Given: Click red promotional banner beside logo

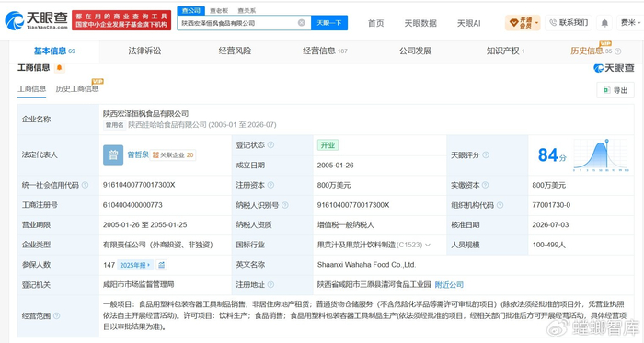Looking at the screenshot, I should point(121,20).
